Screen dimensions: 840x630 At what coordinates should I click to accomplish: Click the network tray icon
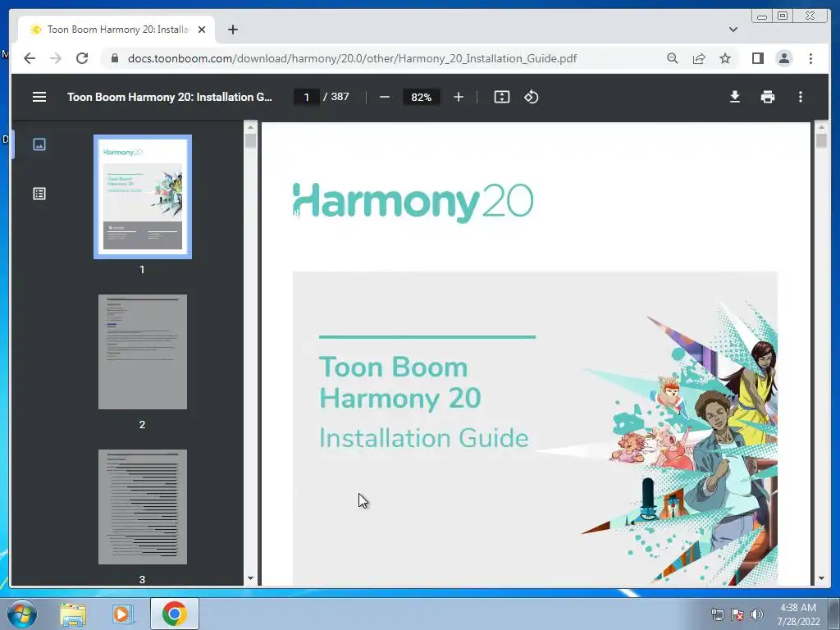(x=717, y=614)
